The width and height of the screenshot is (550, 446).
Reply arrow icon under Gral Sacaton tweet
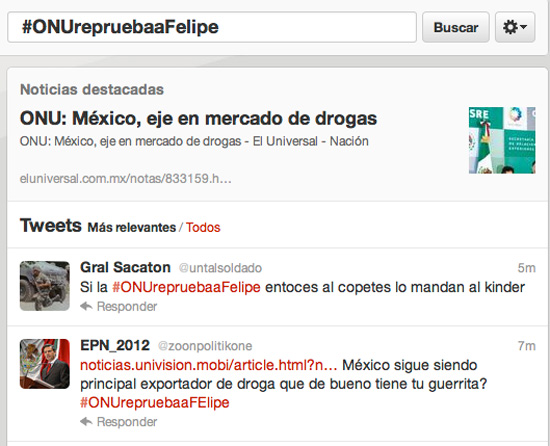tap(86, 306)
